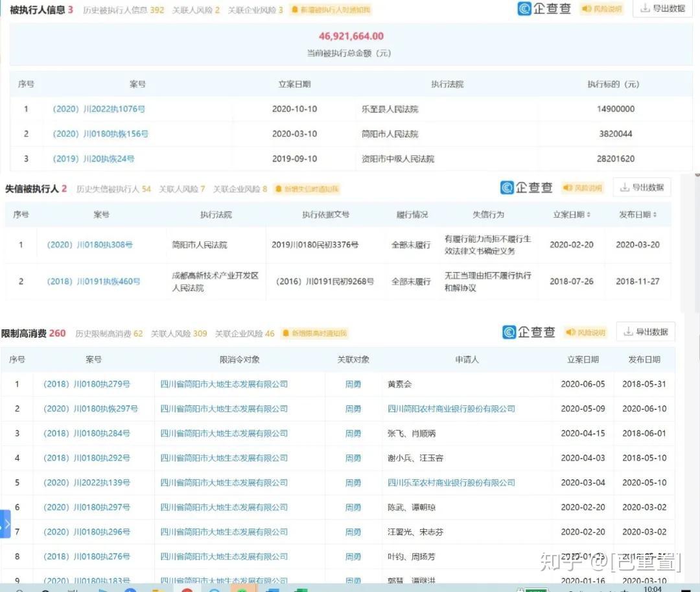Switch to the 关联人风险 309 tab
This screenshot has width=700, height=592.
[179, 333]
